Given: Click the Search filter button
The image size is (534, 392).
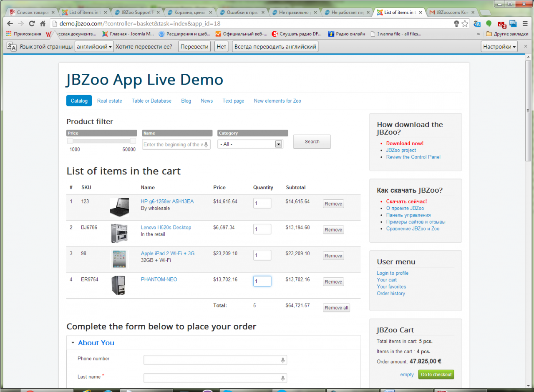Looking at the screenshot, I should pos(312,142).
